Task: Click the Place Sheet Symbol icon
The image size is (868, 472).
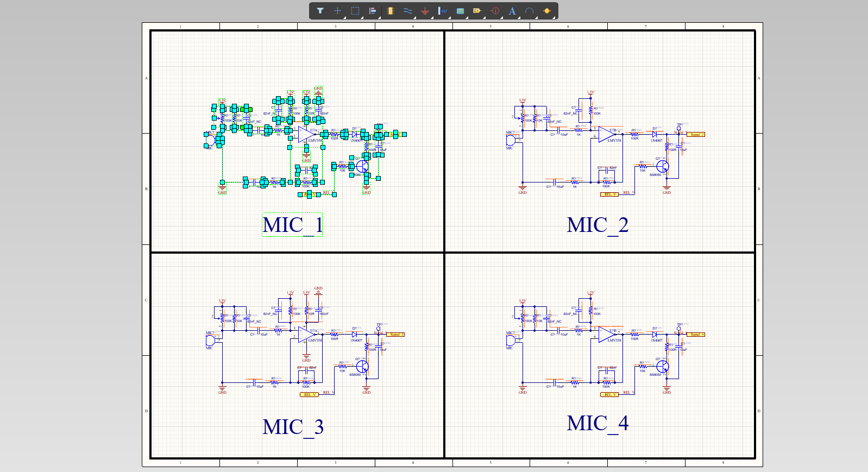Action: [x=460, y=11]
